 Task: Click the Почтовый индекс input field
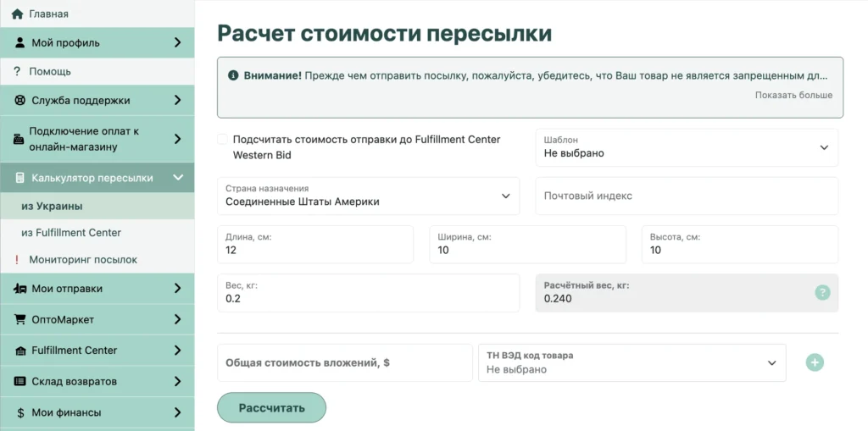click(x=687, y=196)
